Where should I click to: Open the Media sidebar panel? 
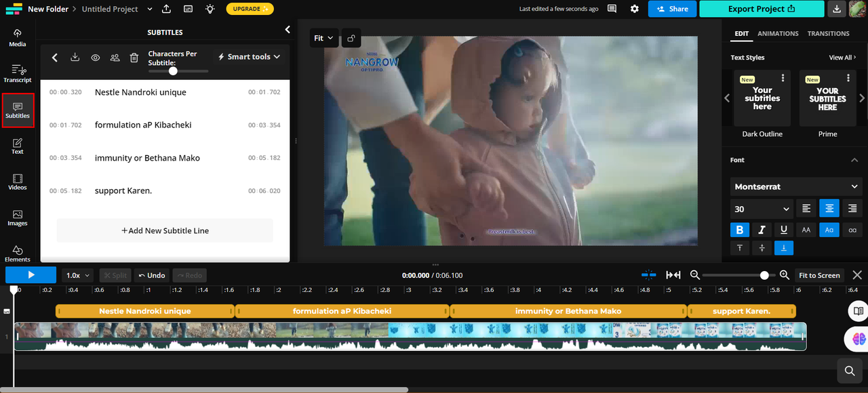pyautogui.click(x=18, y=38)
